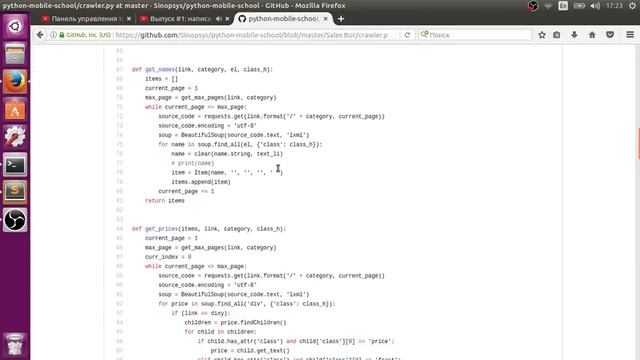Open the system session gear menu
This screenshot has height=360, width=640.
click(x=632, y=6)
